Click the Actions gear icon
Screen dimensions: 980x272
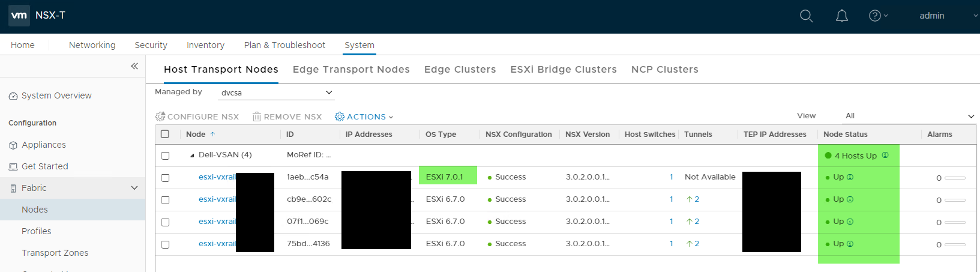(x=340, y=116)
